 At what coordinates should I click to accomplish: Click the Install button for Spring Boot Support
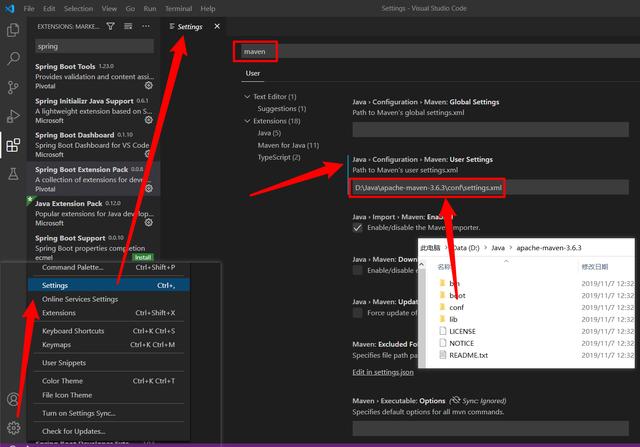[x=143, y=258]
